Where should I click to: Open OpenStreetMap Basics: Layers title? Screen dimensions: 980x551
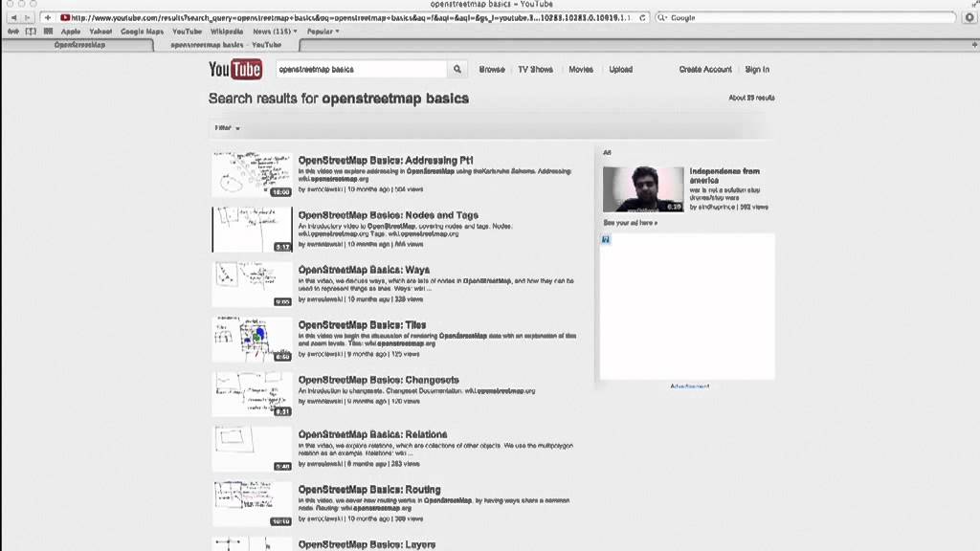point(367,544)
